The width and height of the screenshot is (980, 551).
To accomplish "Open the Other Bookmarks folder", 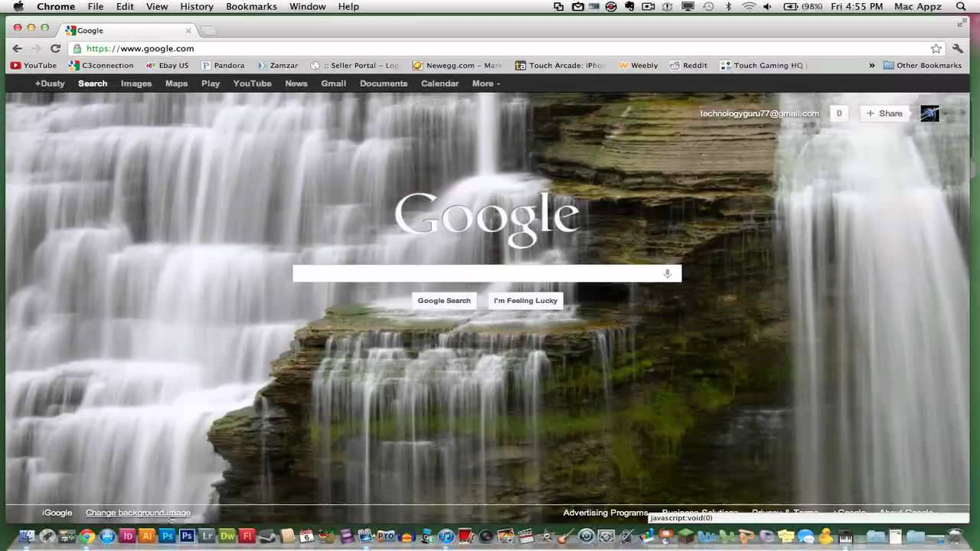I will click(x=922, y=65).
